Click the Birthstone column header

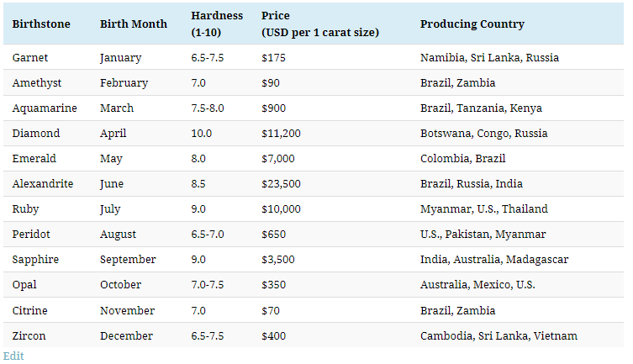(41, 24)
